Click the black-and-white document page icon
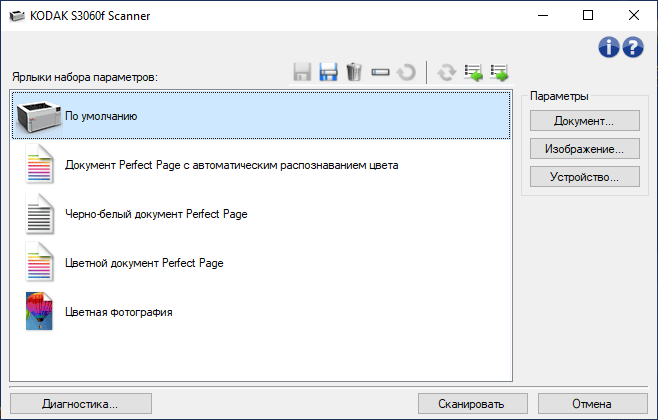The image size is (658, 420). click(x=39, y=214)
